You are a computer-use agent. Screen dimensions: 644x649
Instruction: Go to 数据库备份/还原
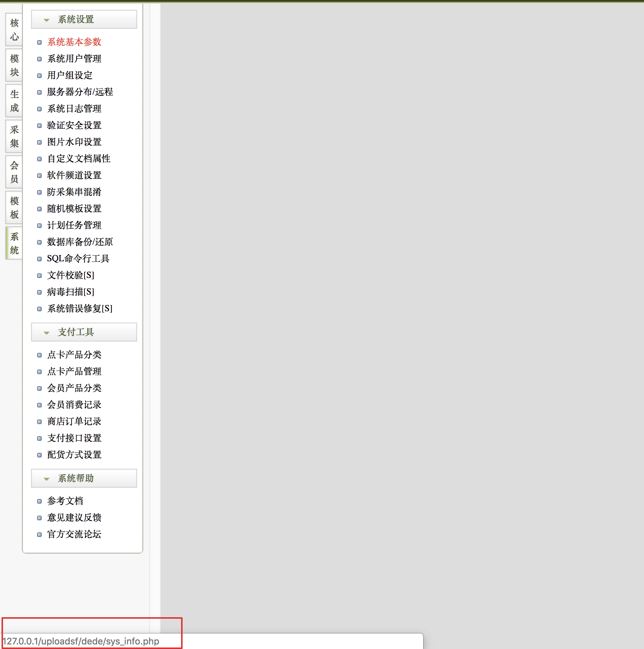pyautogui.click(x=80, y=242)
